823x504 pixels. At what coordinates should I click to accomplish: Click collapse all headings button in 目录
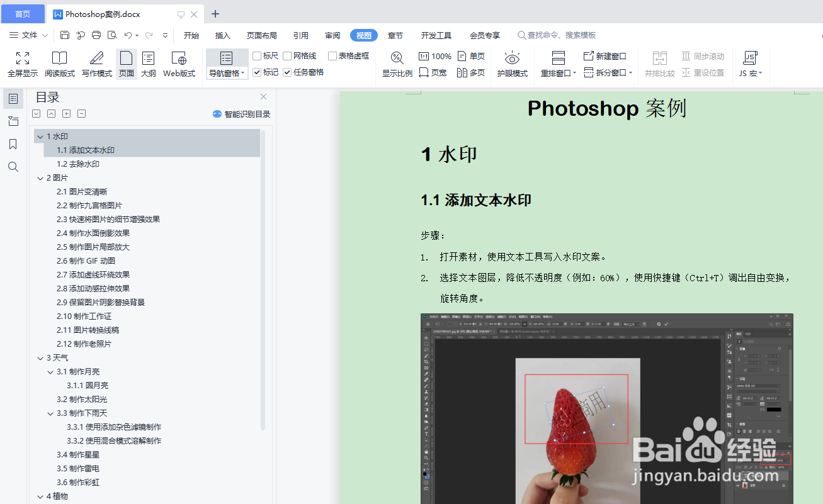pyautogui.click(x=51, y=114)
